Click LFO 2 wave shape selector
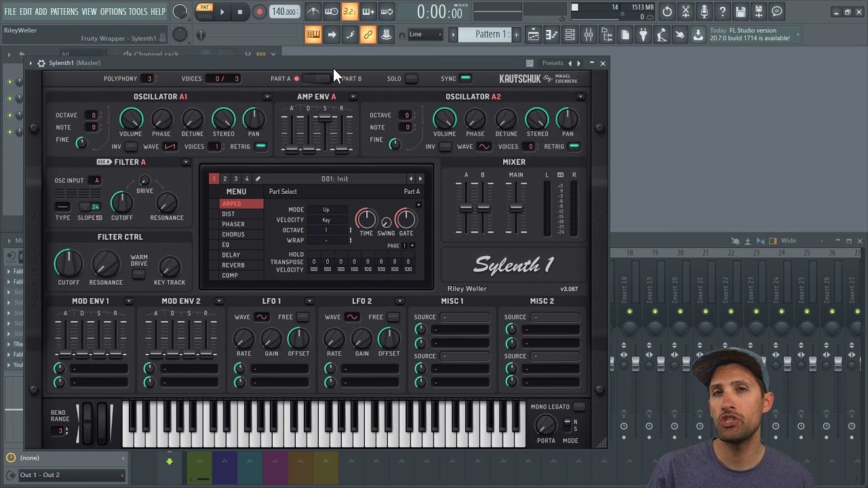868x488 pixels. pyautogui.click(x=352, y=317)
